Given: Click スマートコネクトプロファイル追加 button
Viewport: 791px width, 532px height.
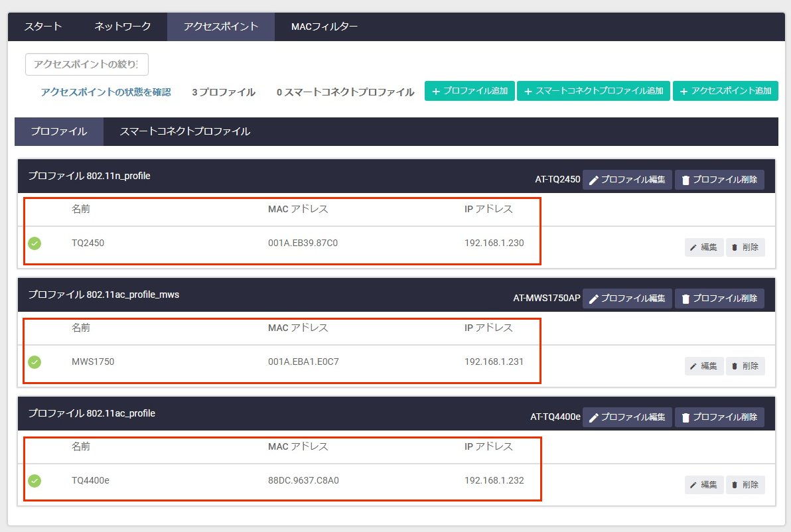Looking at the screenshot, I should click(x=593, y=91).
